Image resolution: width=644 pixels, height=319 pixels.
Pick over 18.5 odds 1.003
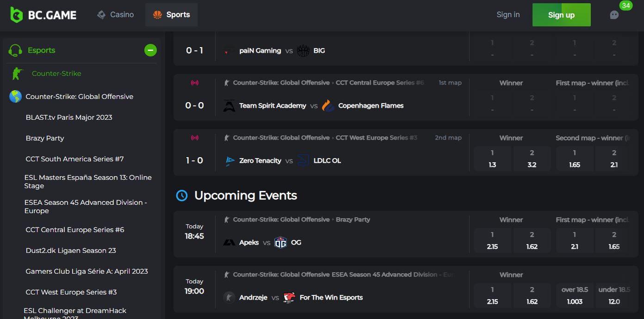[x=575, y=296]
